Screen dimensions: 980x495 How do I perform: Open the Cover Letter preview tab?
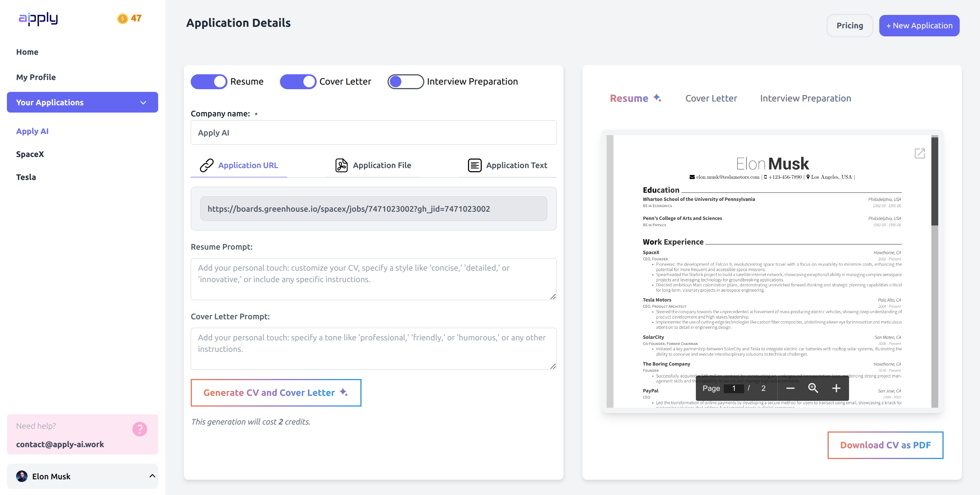[x=711, y=98]
